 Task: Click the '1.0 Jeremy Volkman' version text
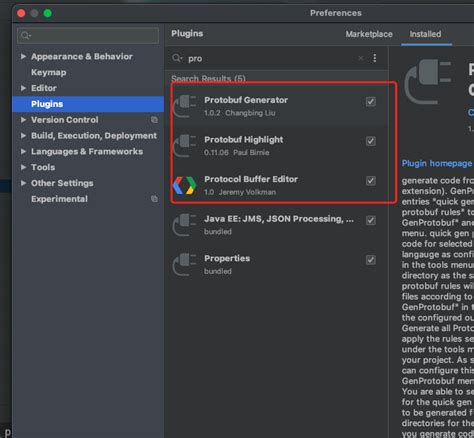240,192
